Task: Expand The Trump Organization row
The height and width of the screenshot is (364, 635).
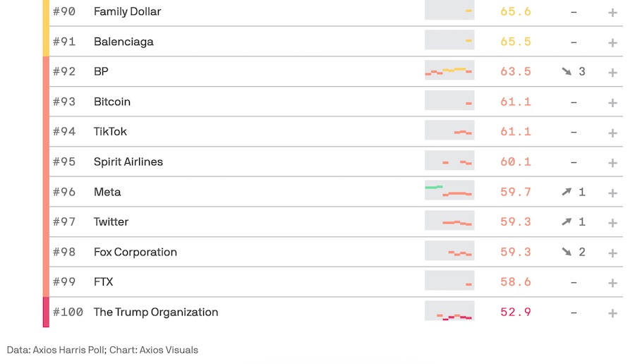Action: 612,313
